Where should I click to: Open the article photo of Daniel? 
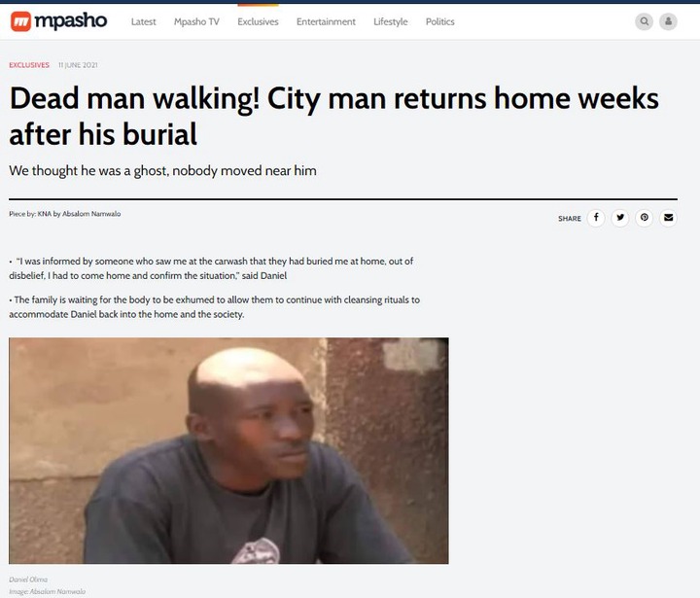tap(228, 450)
